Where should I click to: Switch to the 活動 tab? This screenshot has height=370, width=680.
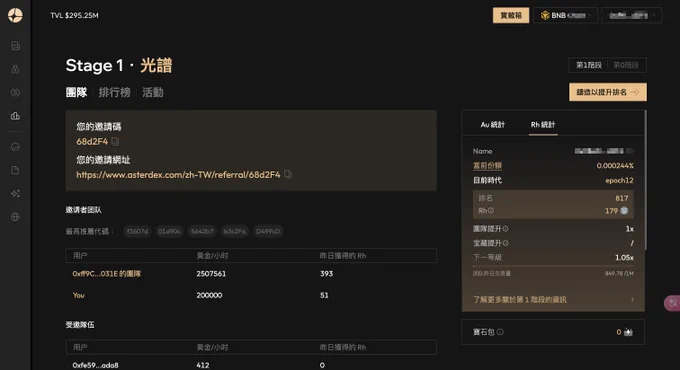coord(153,92)
